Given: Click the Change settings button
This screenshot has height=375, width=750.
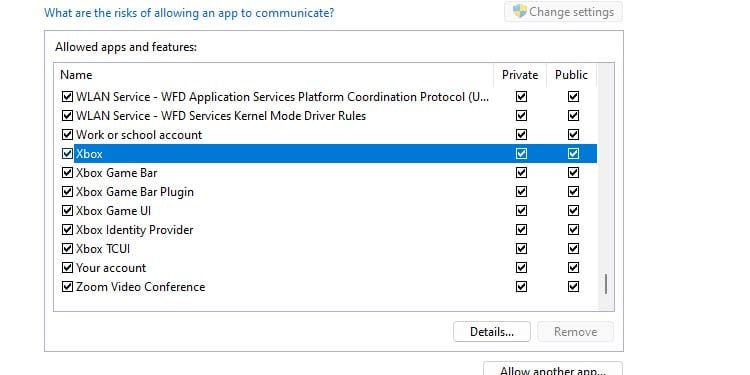Looking at the screenshot, I should (x=563, y=11).
